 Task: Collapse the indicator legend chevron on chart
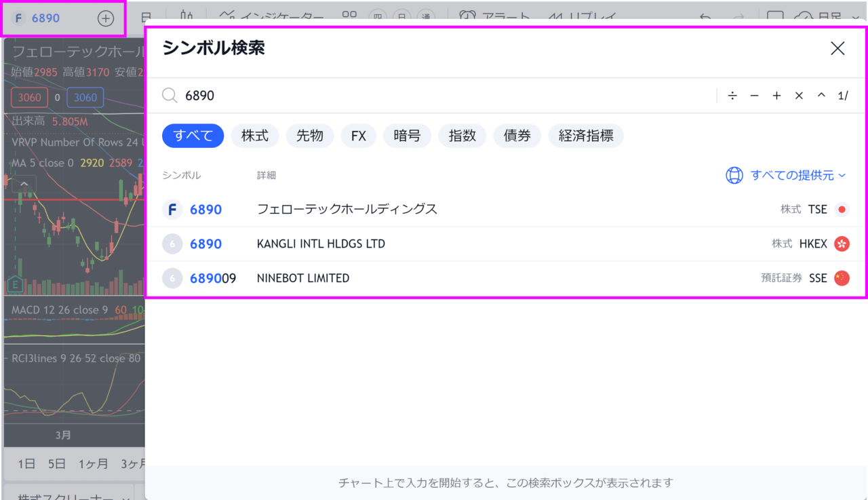24,184
